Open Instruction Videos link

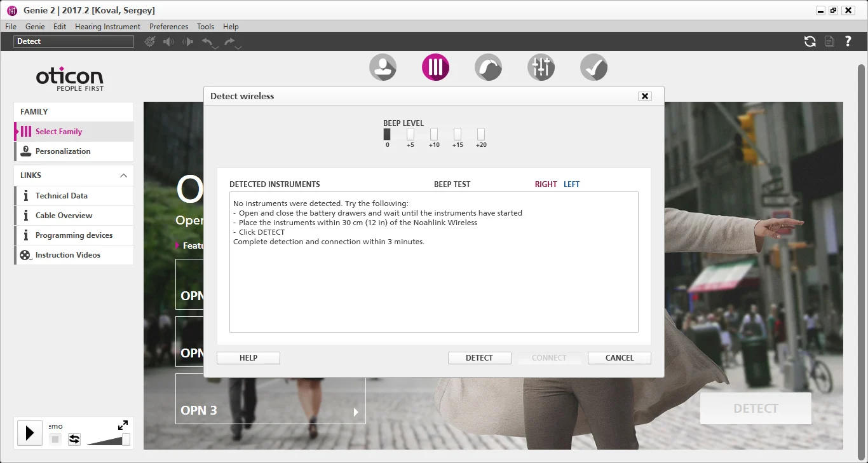coord(74,255)
